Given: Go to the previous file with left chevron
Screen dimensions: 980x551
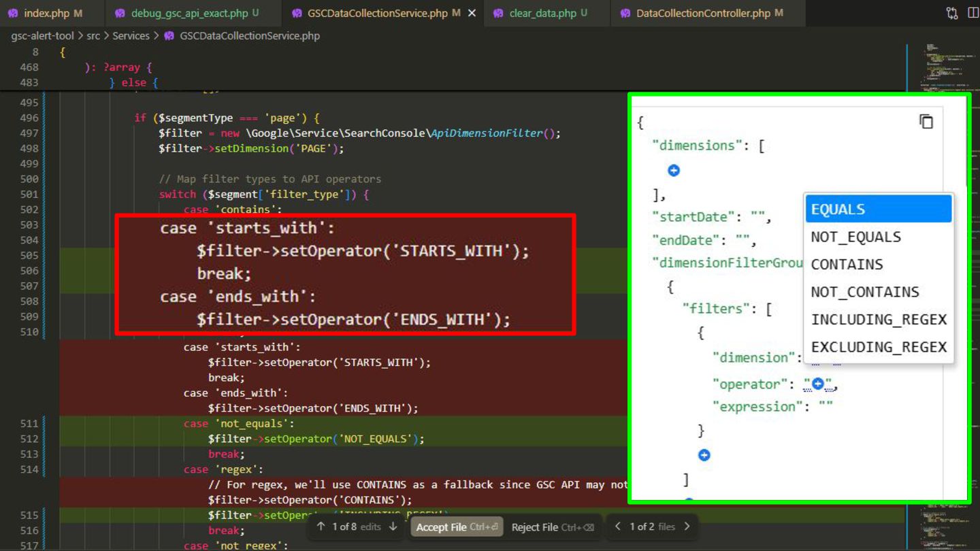Looking at the screenshot, I should 617,527.
